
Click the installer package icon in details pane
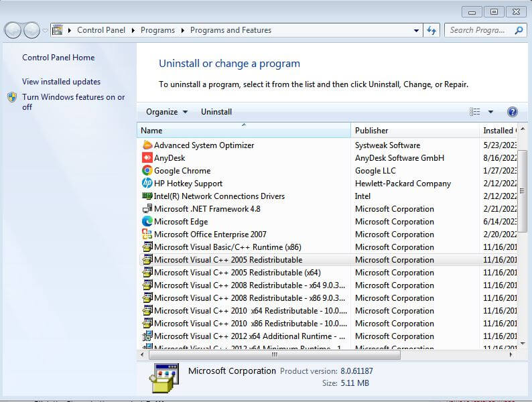(164, 378)
